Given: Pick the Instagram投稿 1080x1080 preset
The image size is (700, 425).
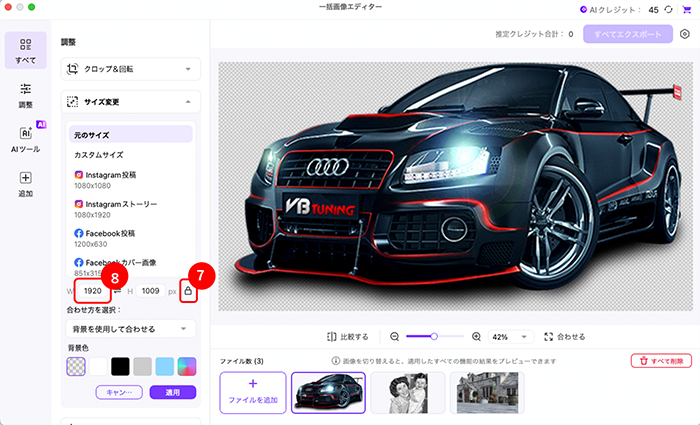Looking at the screenshot, I should (x=131, y=180).
